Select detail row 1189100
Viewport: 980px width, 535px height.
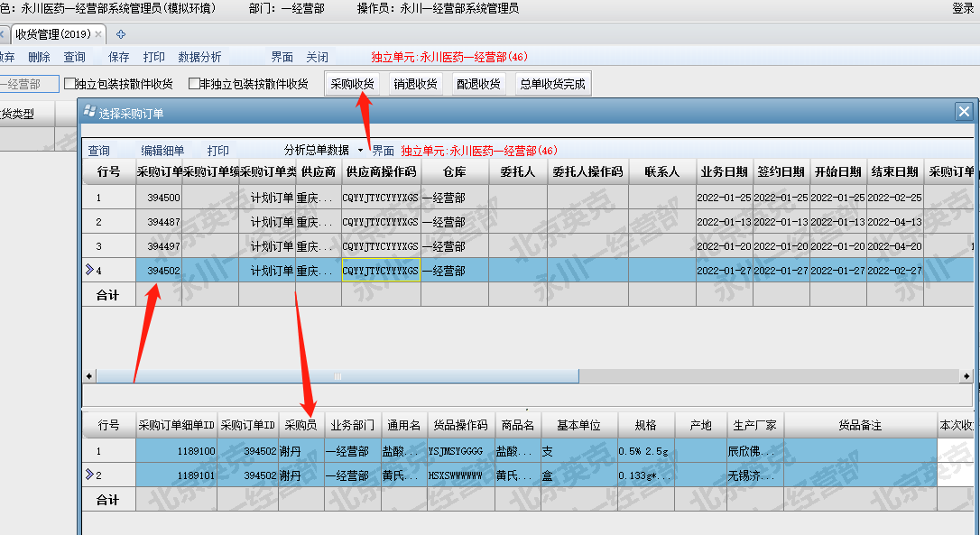coord(528,450)
